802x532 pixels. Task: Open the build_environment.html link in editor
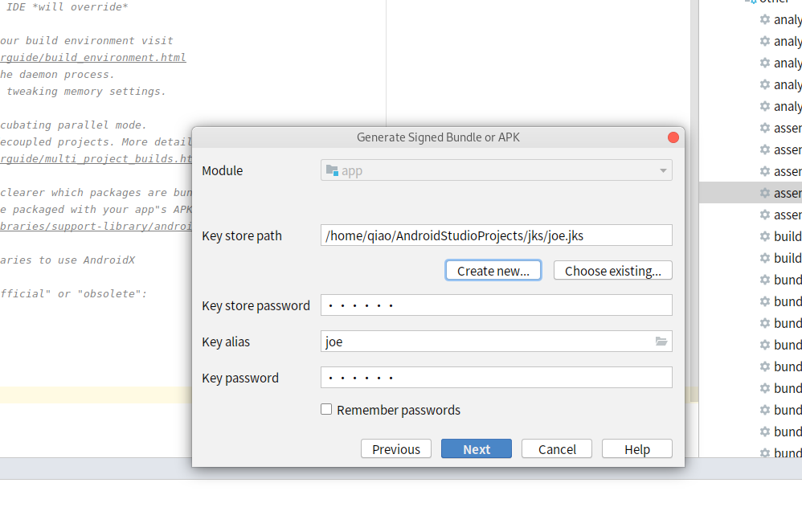click(93, 57)
